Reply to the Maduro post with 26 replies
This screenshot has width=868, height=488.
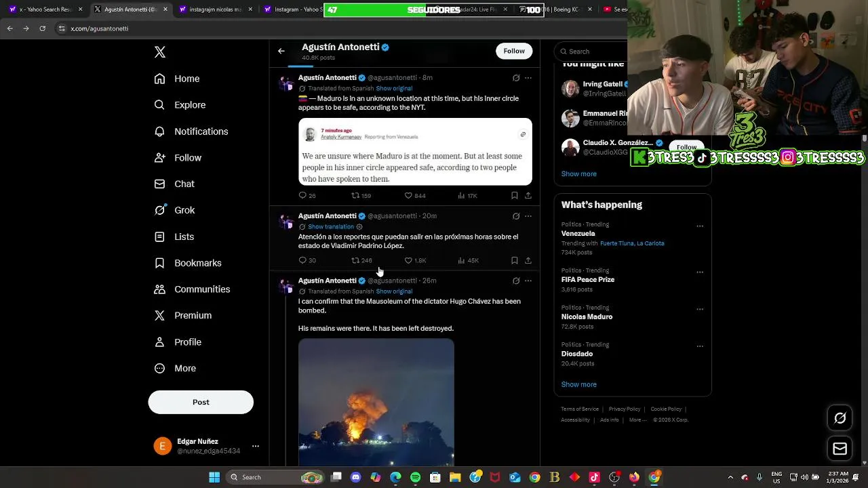(x=307, y=196)
